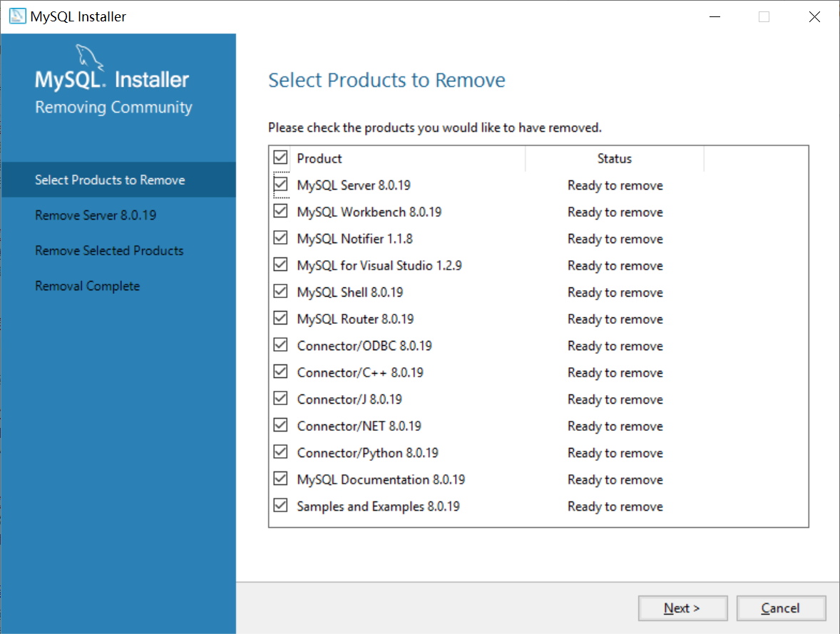Uncheck Samples and Examples 8.0.19 checkbox

280,506
